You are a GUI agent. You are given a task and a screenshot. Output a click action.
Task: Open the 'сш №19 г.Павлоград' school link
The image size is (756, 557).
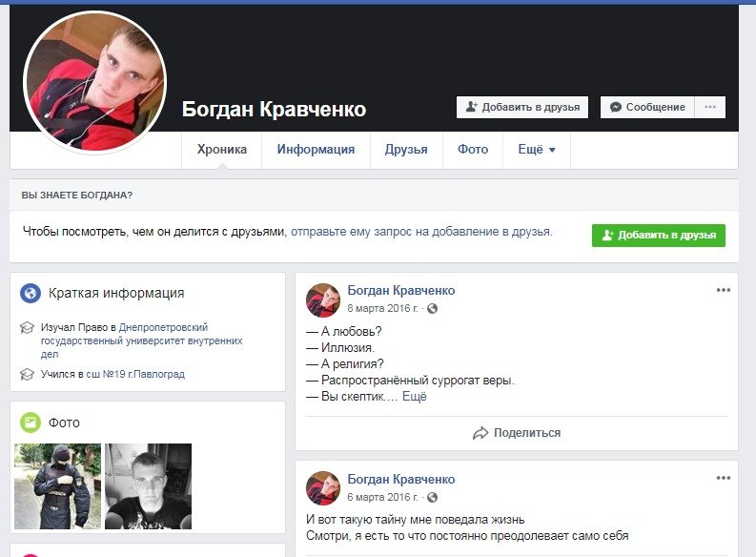coord(135,375)
